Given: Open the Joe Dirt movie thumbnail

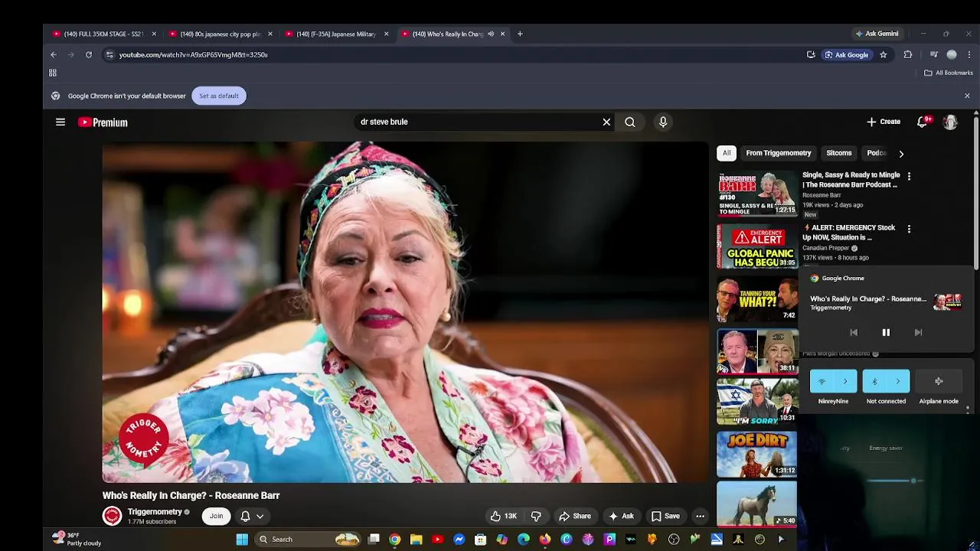Looking at the screenshot, I should point(757,454).
